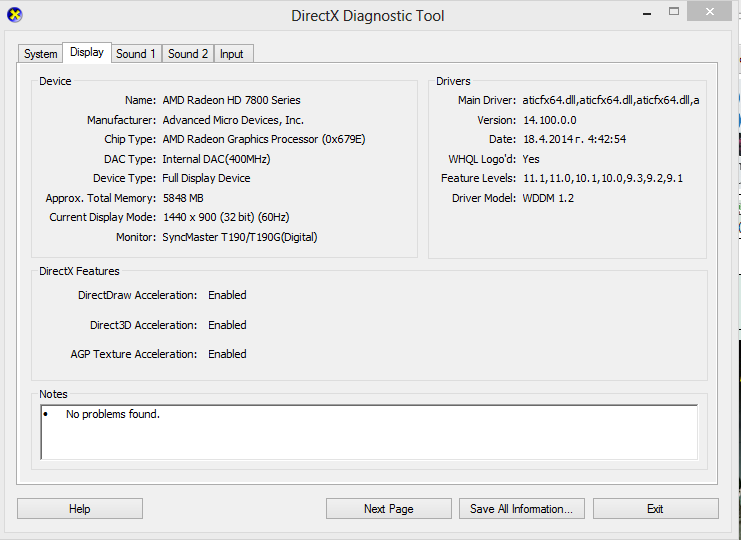Screen dimensions: 741x540
Task: Click total memory value '5848 MB'
Action: point(183,198)
